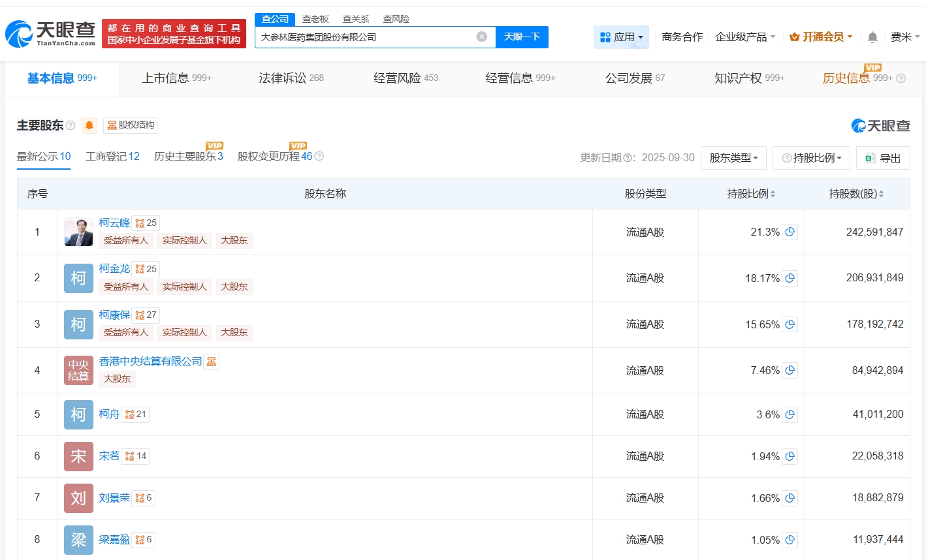Open the 应用 dropdown menu
The height and width of the screenshot is (560, 926).
coord(621,37)
